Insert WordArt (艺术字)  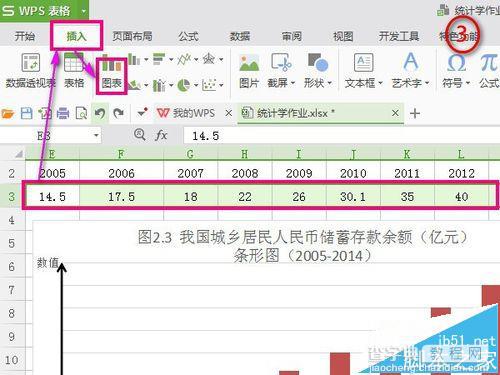410,71
